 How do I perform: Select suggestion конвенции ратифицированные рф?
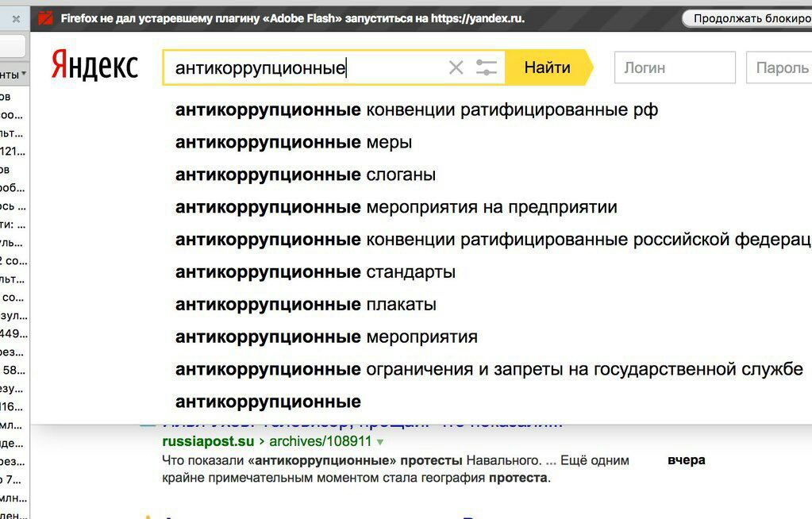(417, 110)
